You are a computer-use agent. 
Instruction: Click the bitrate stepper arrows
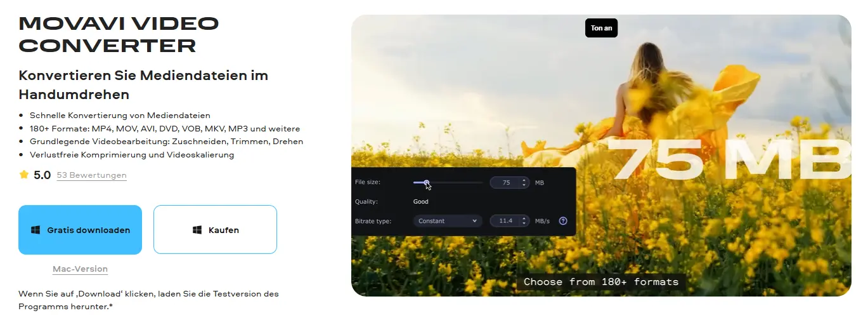524,221
